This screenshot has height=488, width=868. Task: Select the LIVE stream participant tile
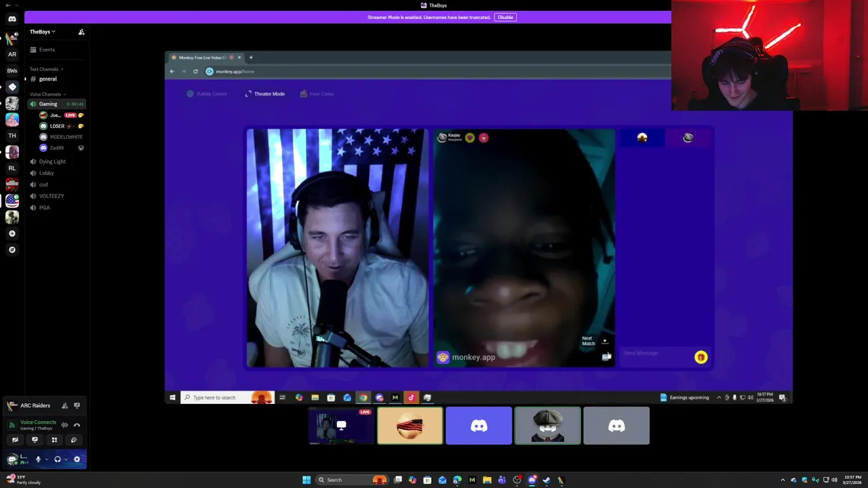pyautogui.click(x=341, y=426)
